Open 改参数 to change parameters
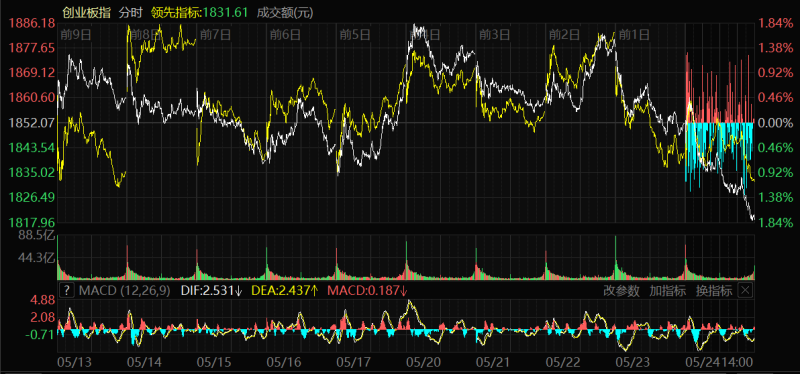800x374 pixels. click(621, 291)
